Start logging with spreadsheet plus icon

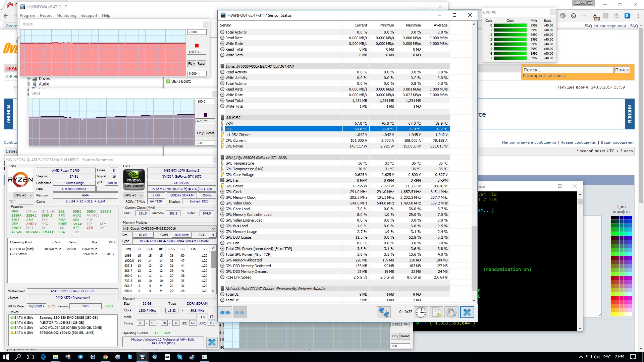click(436, 312)
